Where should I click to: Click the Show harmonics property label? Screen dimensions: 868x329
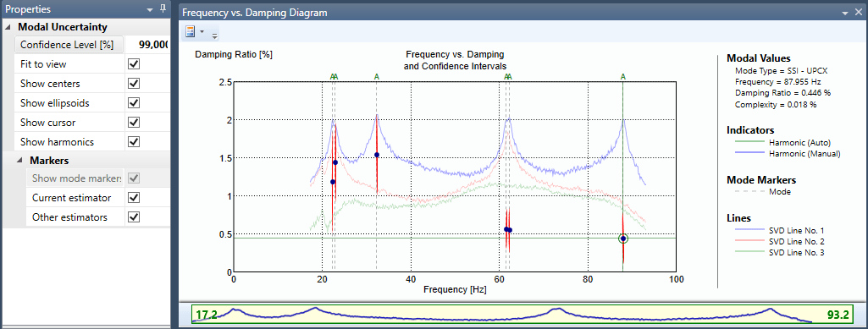57,141
